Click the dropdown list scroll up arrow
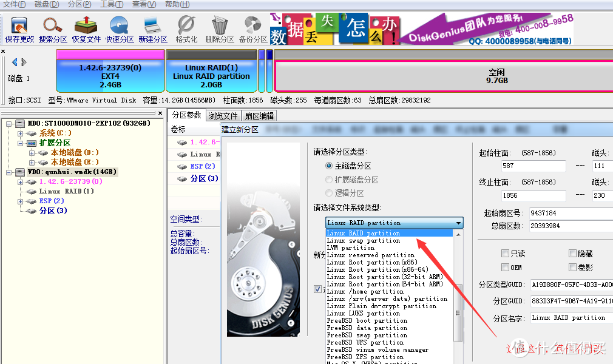The width and height of the screenshot is (613, 364). (x=458, y=235)
